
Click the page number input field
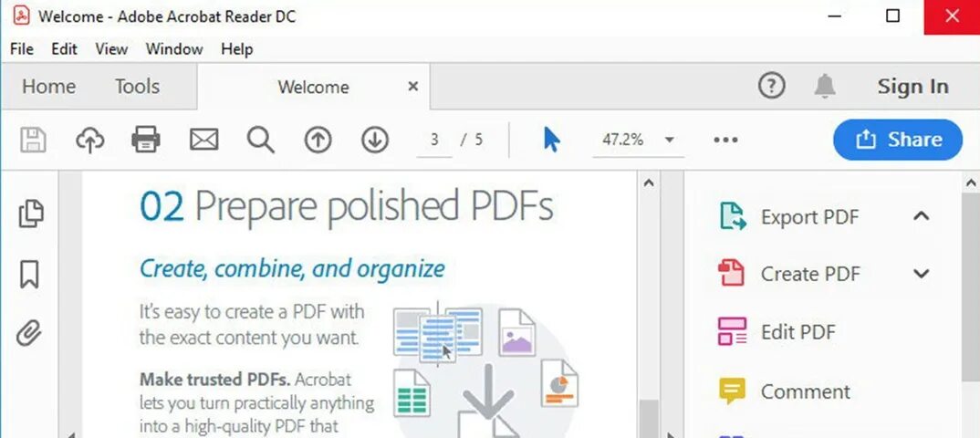(x=434, y=140)
